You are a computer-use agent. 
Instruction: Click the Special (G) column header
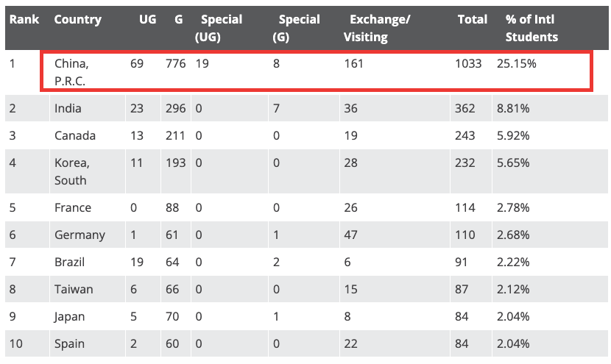pyautogui.click(x=298, y=28)
